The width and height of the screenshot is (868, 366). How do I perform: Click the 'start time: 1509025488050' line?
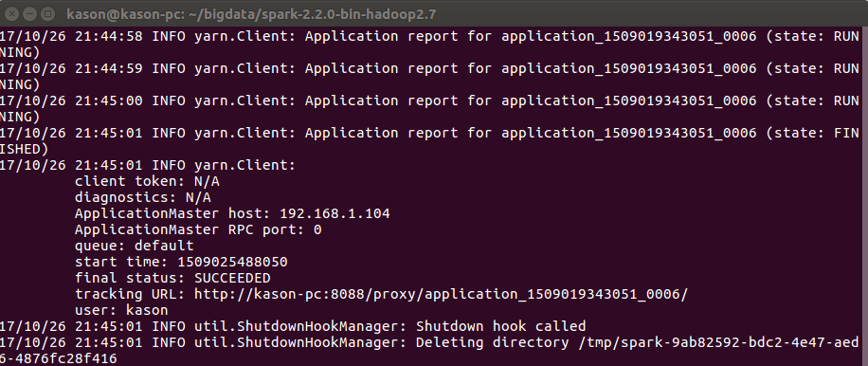pyautogui.click(x=182, y=262)
